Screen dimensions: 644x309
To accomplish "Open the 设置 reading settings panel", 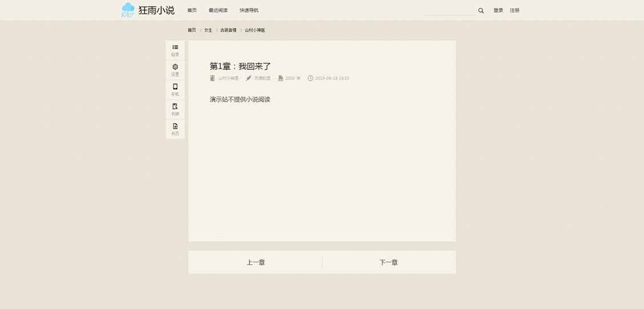I will tap(175, 70).
